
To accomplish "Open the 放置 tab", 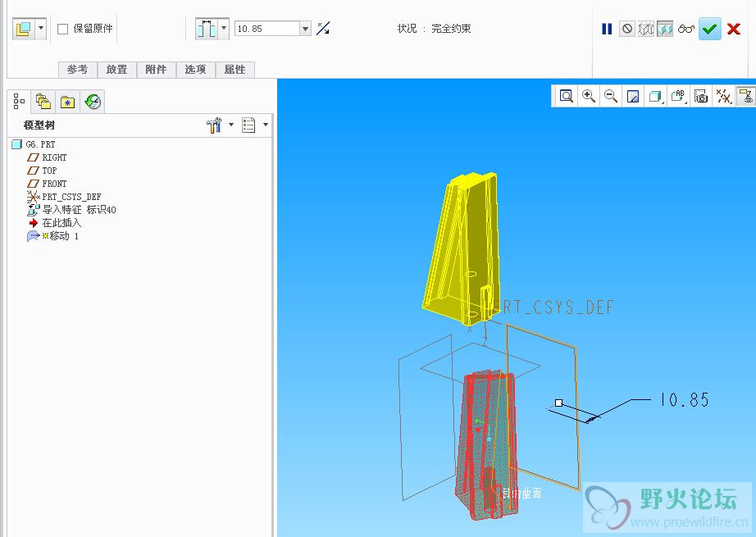I will [x=117, y=70].
